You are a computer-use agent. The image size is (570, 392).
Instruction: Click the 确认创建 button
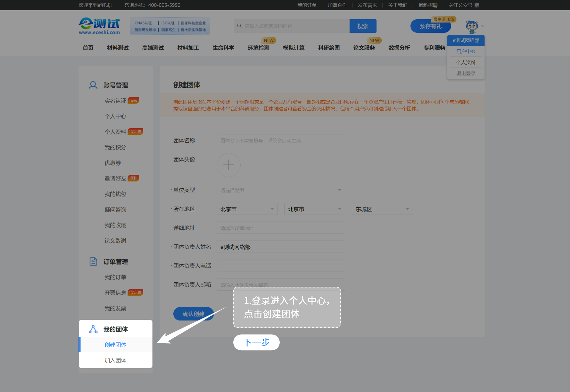point(194,314)
